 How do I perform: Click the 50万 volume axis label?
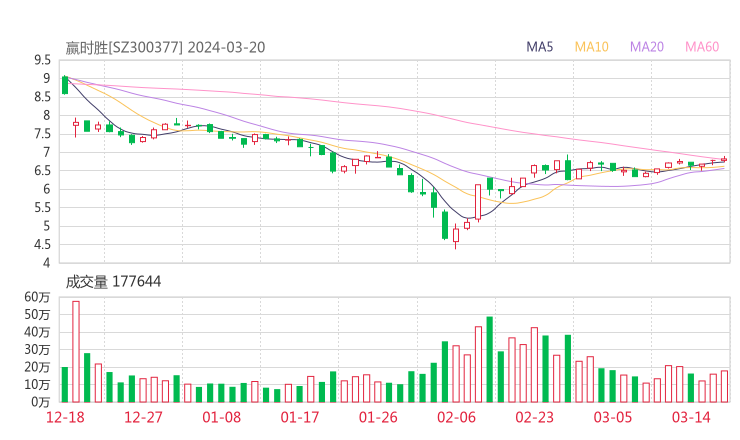click(37, 314)
